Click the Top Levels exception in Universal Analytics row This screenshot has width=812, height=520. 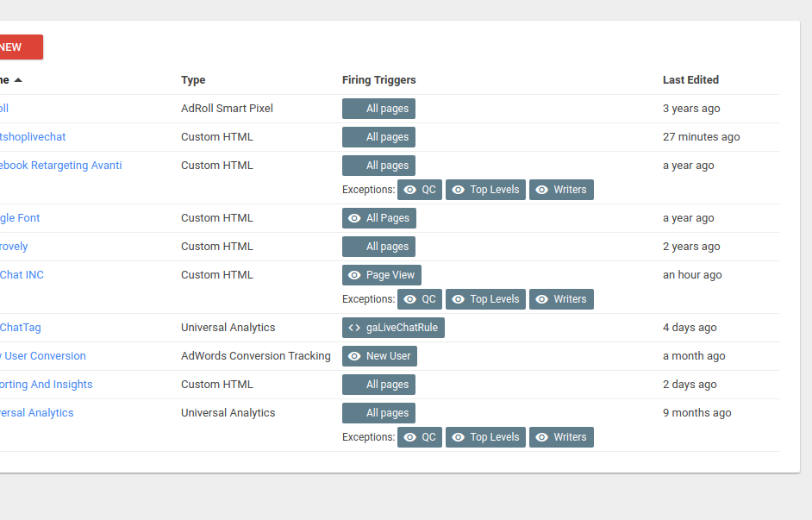click(485, 437)
